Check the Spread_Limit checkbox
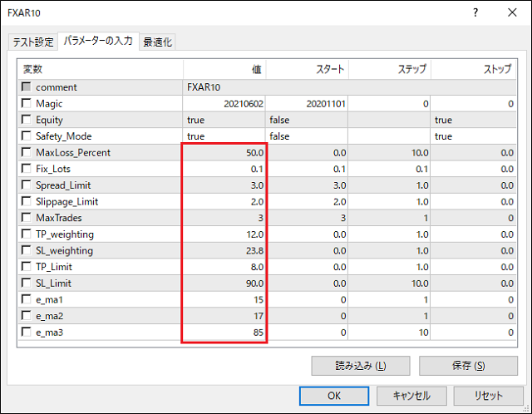 pyautogui.click(x=26, y=185)
